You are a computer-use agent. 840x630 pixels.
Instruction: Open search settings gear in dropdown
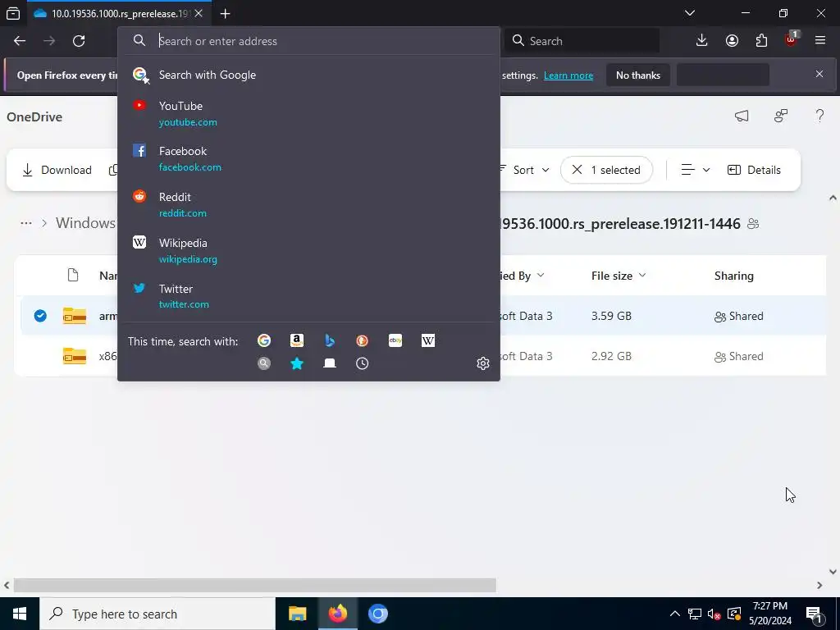point(482,363)
